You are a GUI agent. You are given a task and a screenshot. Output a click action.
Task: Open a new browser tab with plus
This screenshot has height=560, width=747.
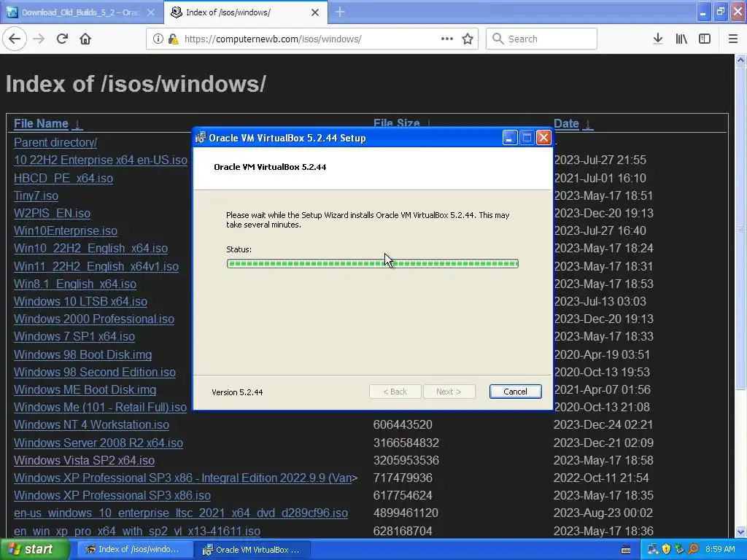340,12
